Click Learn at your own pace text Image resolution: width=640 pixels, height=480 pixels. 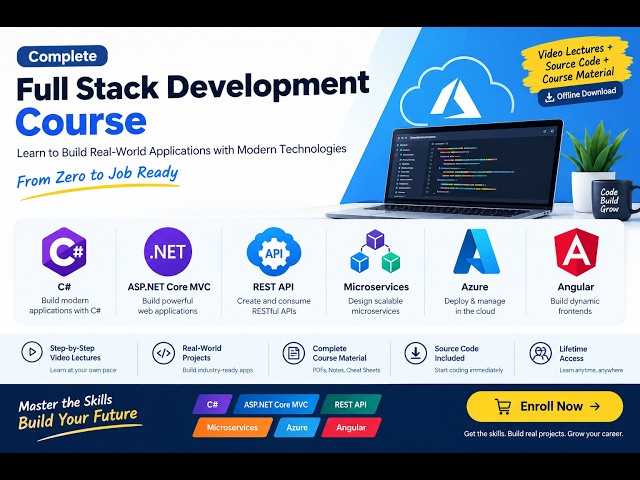click(x=83, y=370)
